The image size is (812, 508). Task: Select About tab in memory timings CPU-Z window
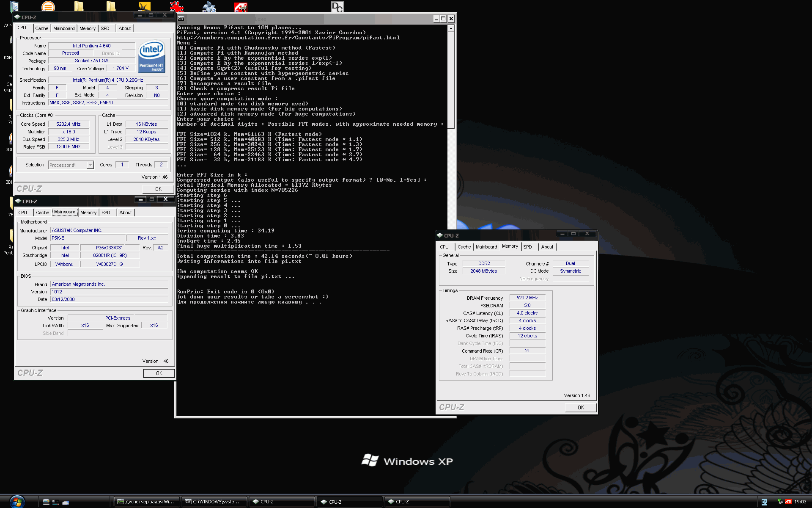point(547,247)
